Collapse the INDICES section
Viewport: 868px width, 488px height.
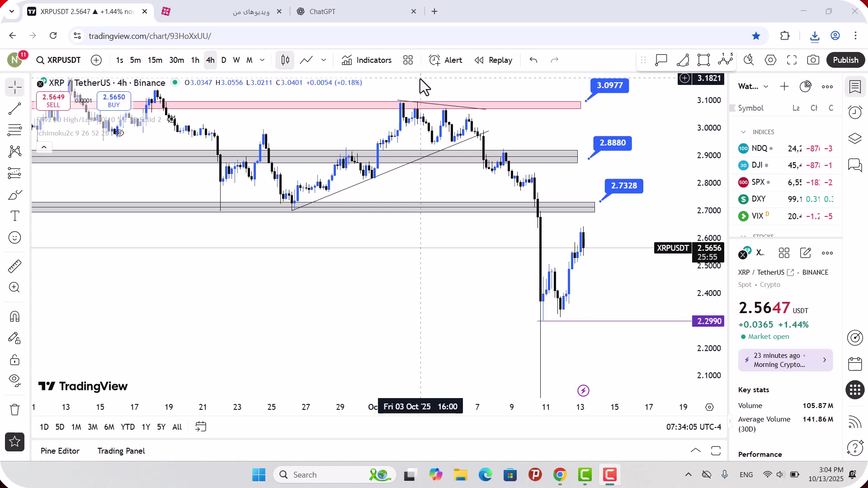(743, 132)
